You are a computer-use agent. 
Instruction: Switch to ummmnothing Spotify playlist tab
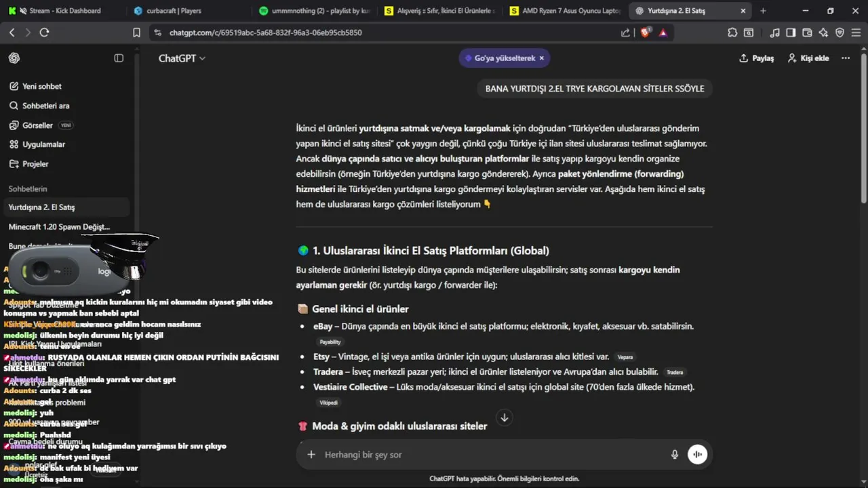314,11
